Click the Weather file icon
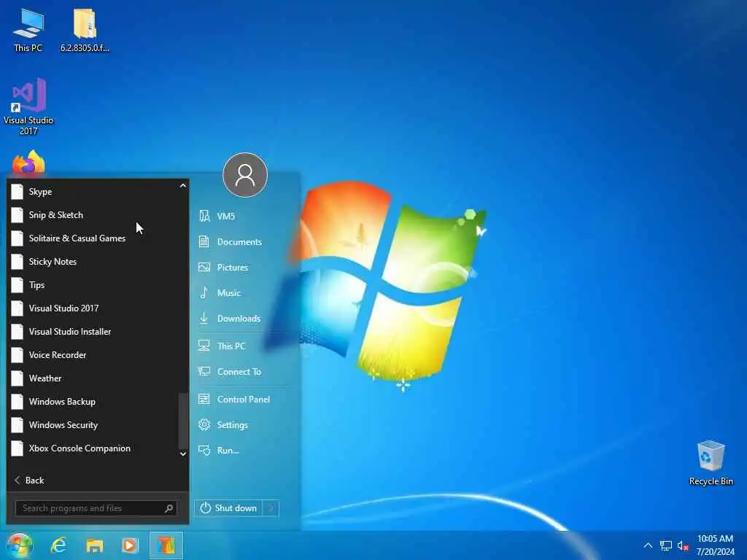This screenshot has width=747, height=560. (18, 378)
